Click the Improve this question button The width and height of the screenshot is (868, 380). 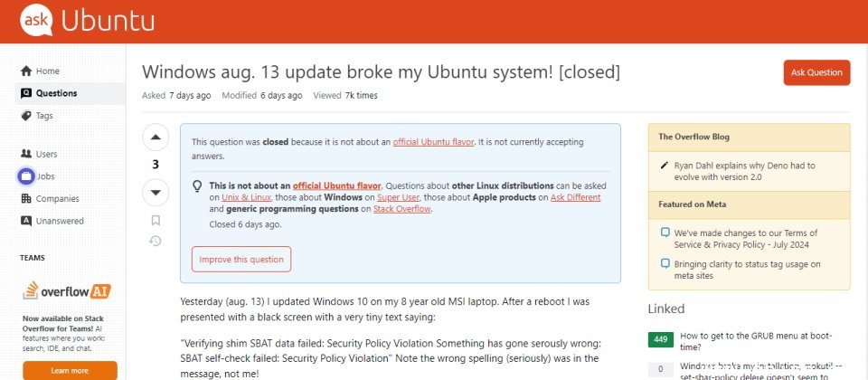(x=241, y=260)
